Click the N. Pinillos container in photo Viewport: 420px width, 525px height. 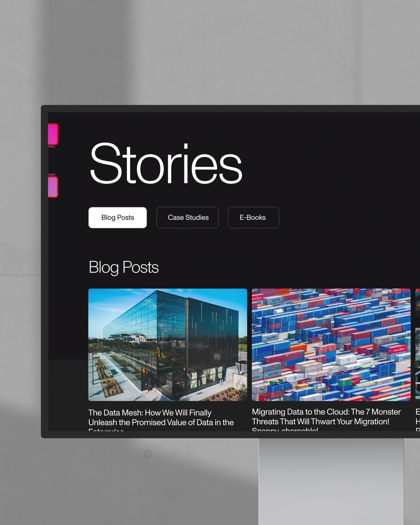coord(312,368)
